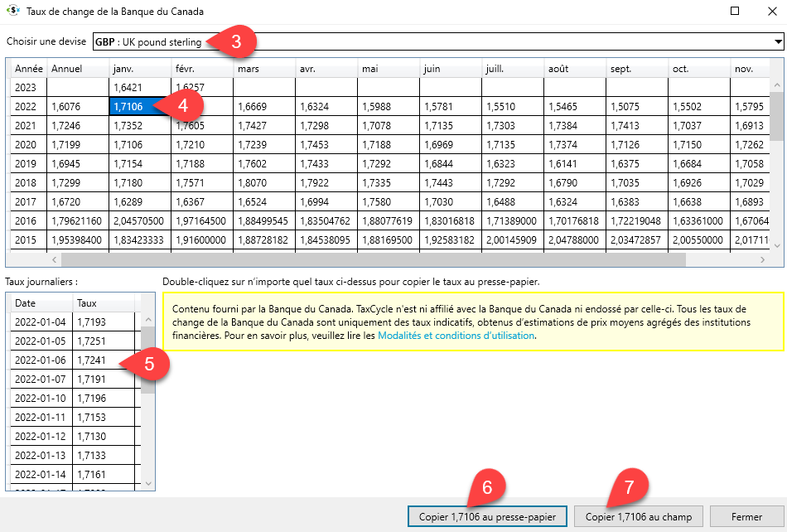The height and width of the screenshot is (532, 787).
Task: Click the horizontal scrollbar thumb in rates table
Action: [374, 259]
